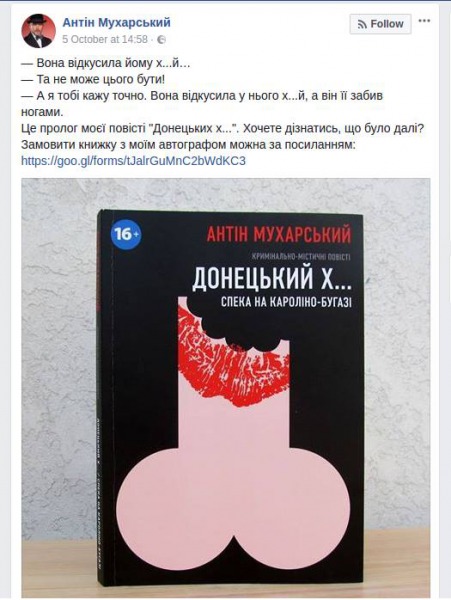Follow Антін Мухарський

(380, 24)
